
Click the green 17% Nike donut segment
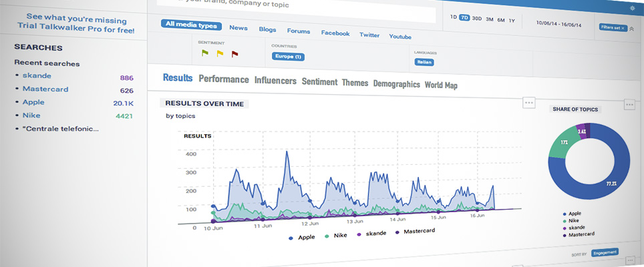(565, 142)
